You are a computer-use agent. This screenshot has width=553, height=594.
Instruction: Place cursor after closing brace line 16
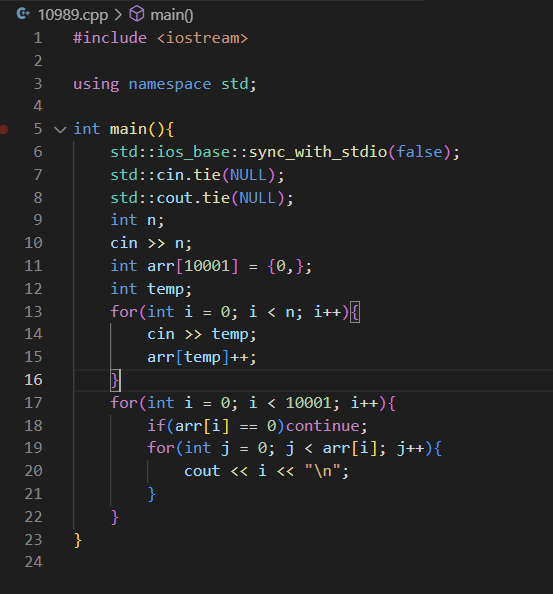[121, 380]
